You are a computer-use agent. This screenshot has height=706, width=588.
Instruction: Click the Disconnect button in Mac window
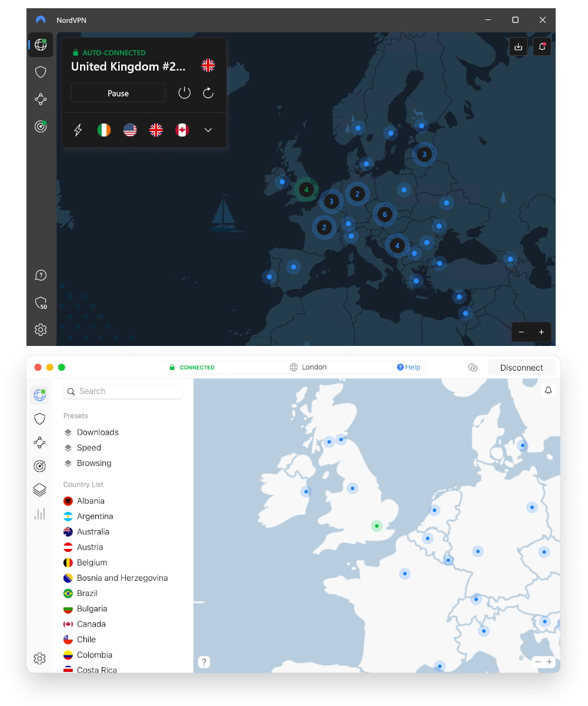pyautogui.click(x=522, y=368)
